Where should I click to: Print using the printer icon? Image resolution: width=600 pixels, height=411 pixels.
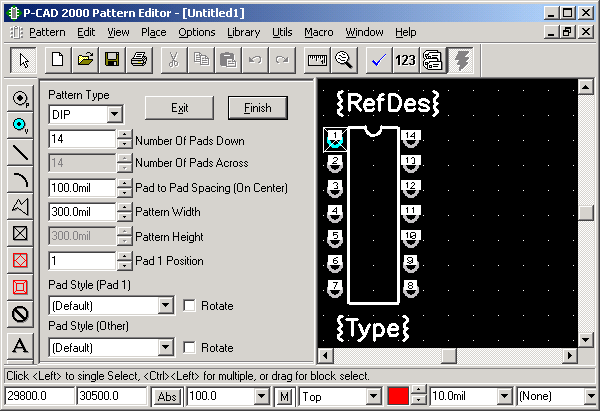[139, 60]
